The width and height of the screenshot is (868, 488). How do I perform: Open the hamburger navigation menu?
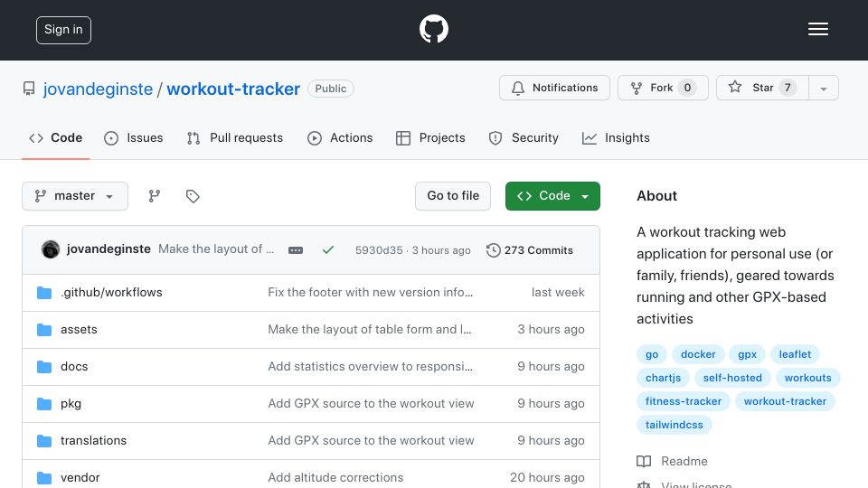click(817, 29)
